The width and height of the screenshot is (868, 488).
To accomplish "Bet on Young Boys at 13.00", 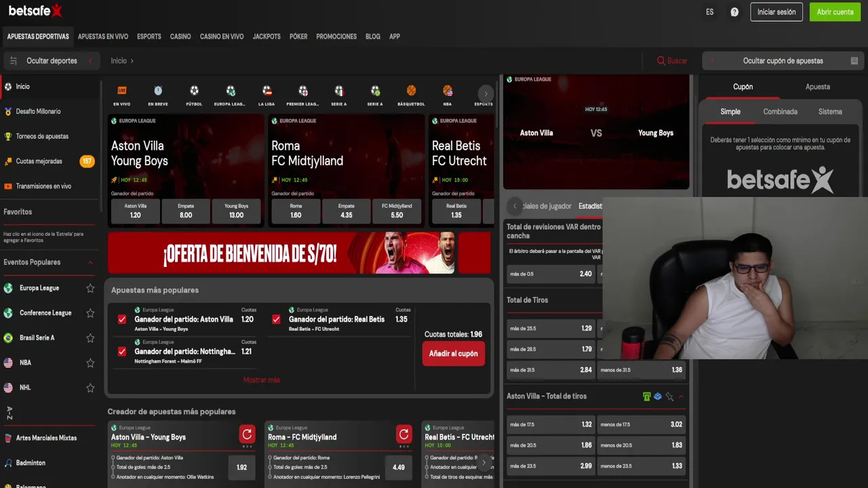I will pos(236,211).
